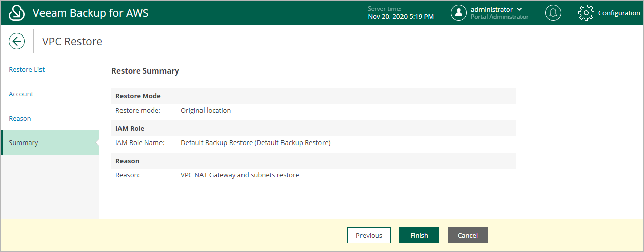Click the Finish button
Image resolution: width=644 pixels, height=252 pixels.
pyautogui.click(x=419, y=235)
